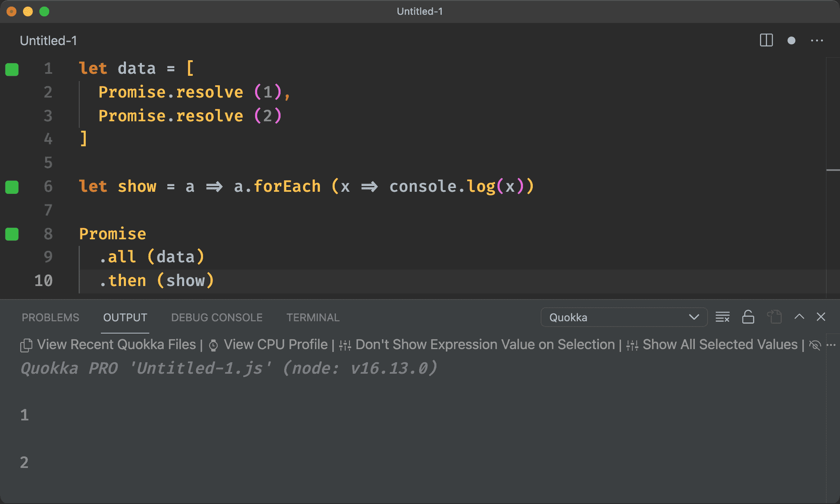
Task: Click Show All Selected Values
Action: (x=720, y=345)
